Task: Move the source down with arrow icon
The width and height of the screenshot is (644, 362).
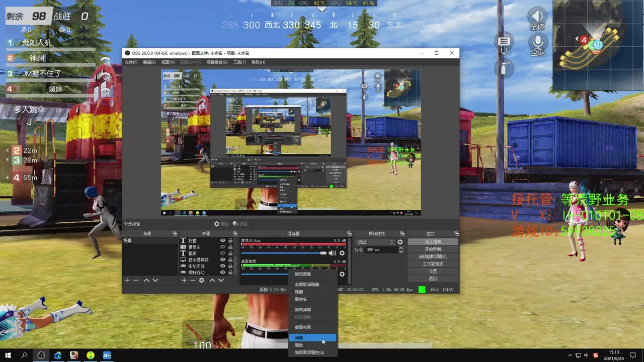Action: tap(220, 280)
